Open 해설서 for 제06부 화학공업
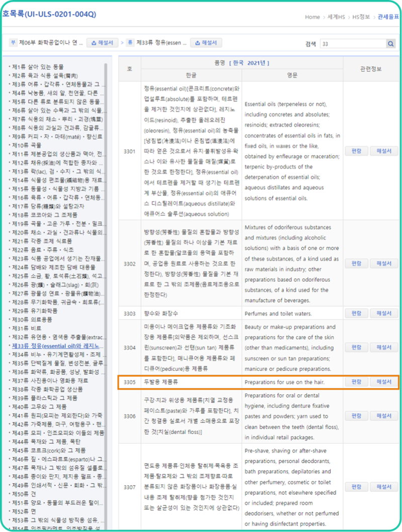402x532 pixels. click(x=103, y=43)
